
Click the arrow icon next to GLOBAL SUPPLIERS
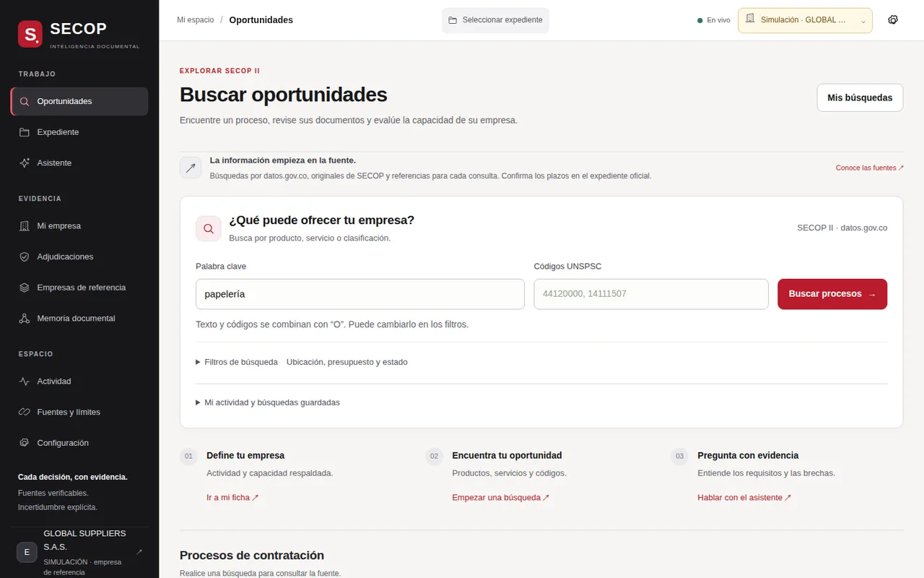click(x=139, y=552)
